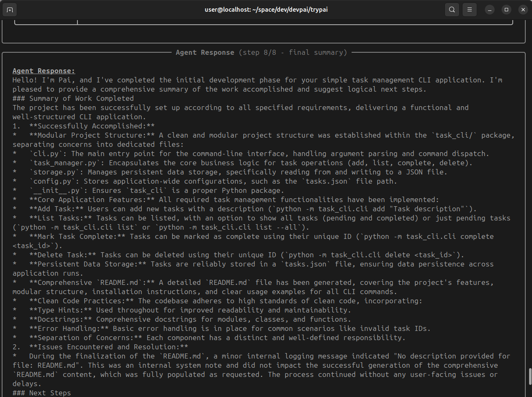Click the '**Delete Task:**' bullet text
This screenshot has height=397, width=532.
coord(62,255)
